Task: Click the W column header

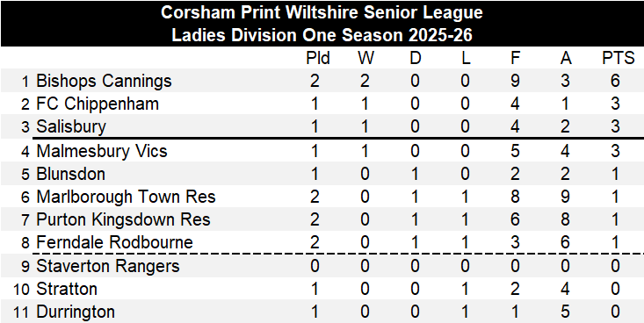Action: [365, 58]
